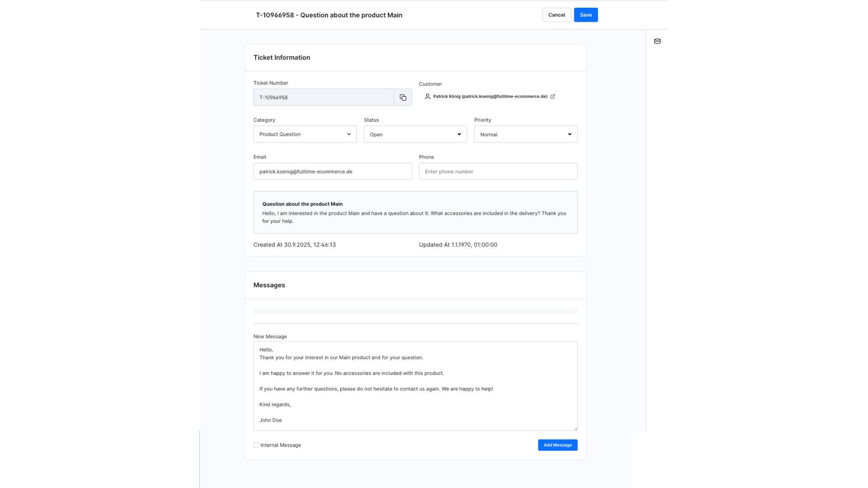This screenshot has width=868, height=488.
Task: Click into the Phone number field
Action: point(498,171)
